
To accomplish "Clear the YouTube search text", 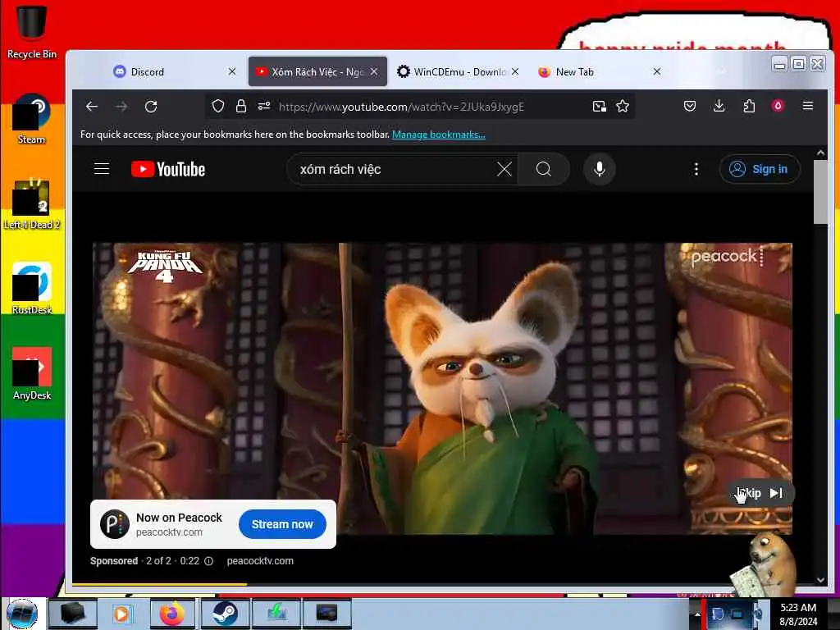I will [x=504, y=169].
